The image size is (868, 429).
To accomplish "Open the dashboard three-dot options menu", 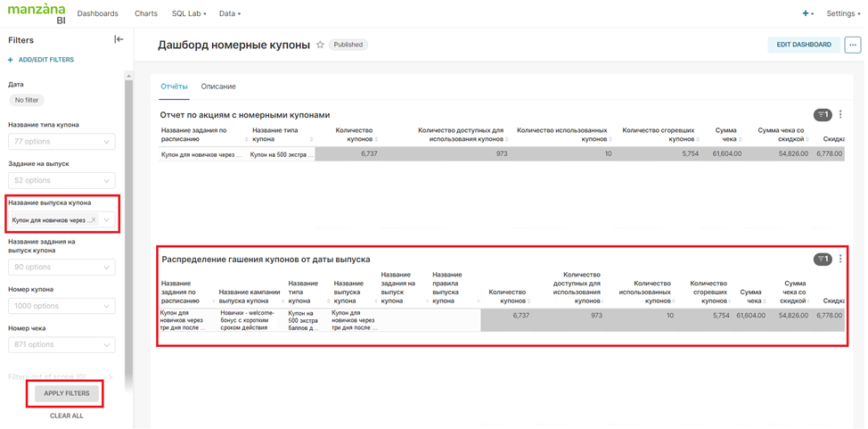I will 853,45.
